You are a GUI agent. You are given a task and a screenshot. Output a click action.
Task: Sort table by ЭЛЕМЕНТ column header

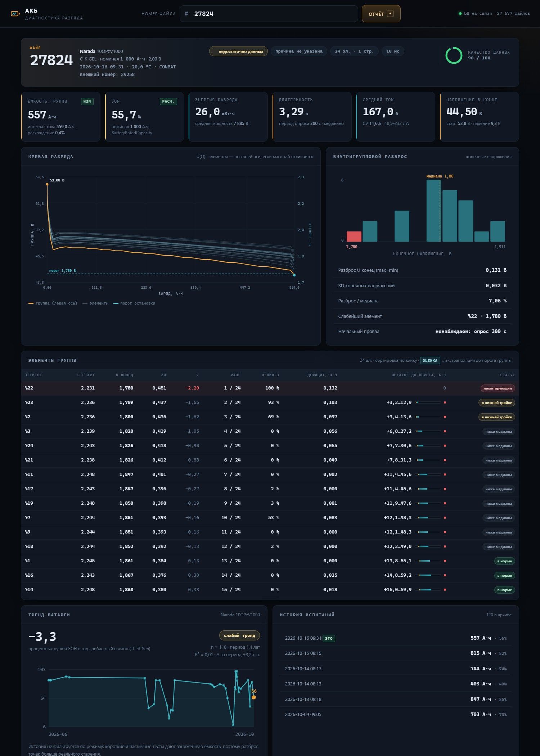point(33,375)
